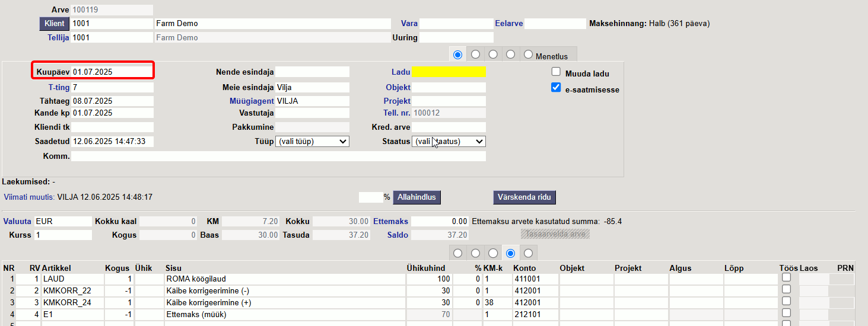
Task: Click the Arve number field 100119
Action: [x=112, y=10]
